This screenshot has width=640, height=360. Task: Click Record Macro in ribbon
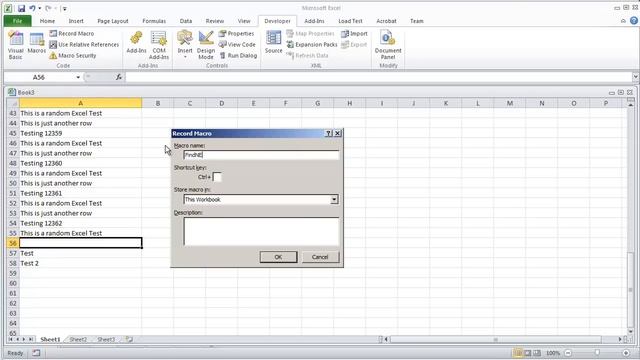coord(72,33)
